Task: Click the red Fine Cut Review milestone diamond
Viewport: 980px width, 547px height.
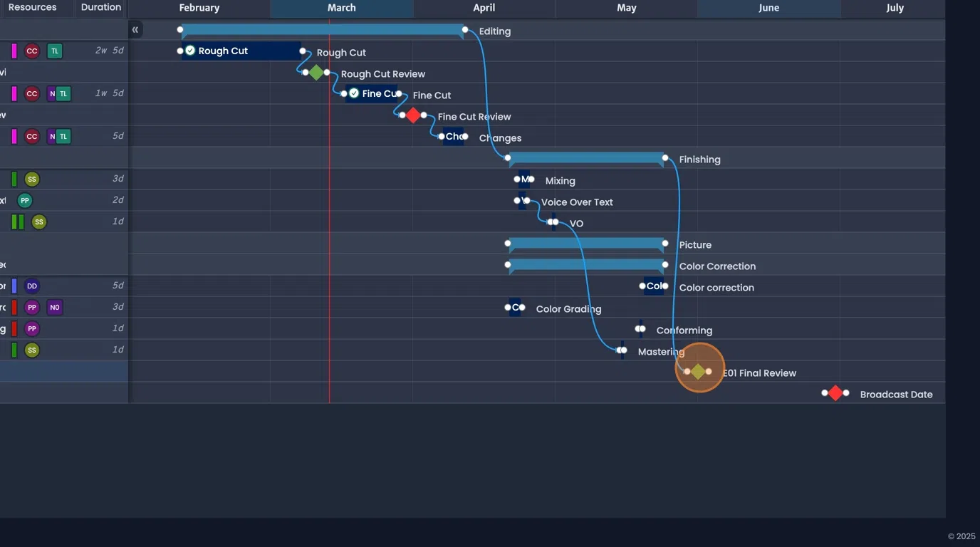Action: pyautogui.click(x=413, y=115)
